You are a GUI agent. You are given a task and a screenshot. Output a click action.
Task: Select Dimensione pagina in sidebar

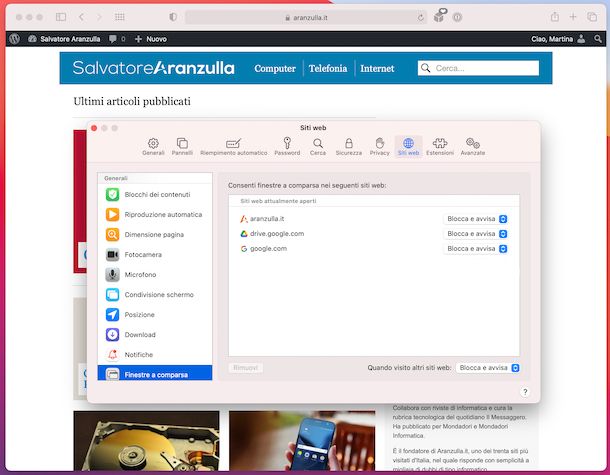(x=155, y=235)
